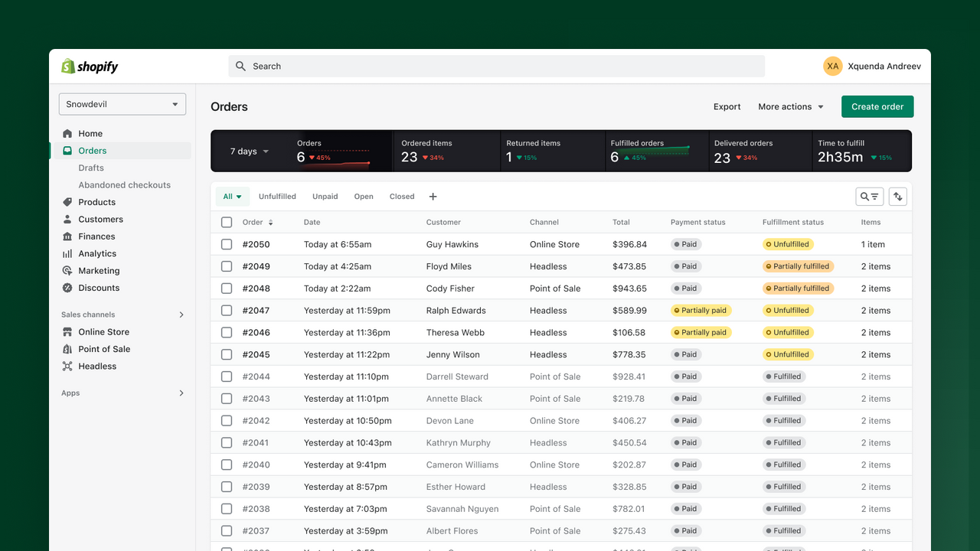The height and width of the screenshot is (551, 980).
Task: Open order #2050 link
Action: coord(256,245)
